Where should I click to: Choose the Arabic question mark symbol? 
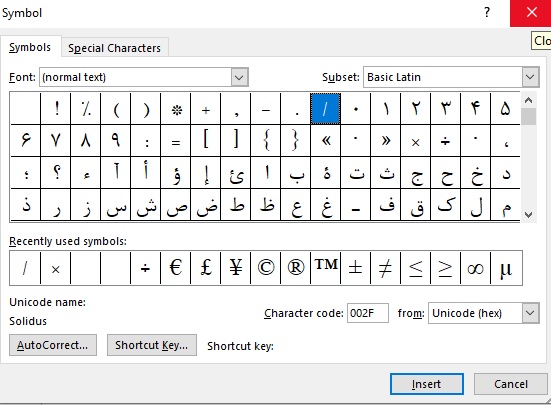(x=56, y=172)
